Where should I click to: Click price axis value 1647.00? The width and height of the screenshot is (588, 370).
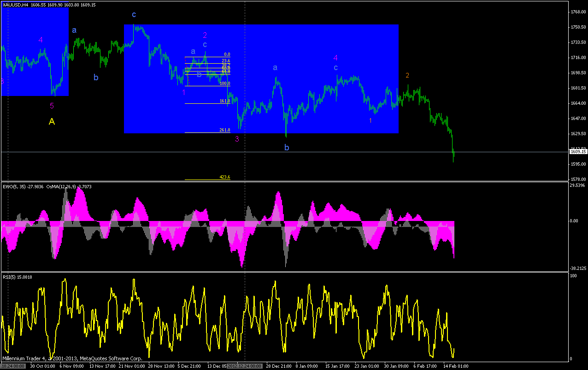[x=578, y=119]
